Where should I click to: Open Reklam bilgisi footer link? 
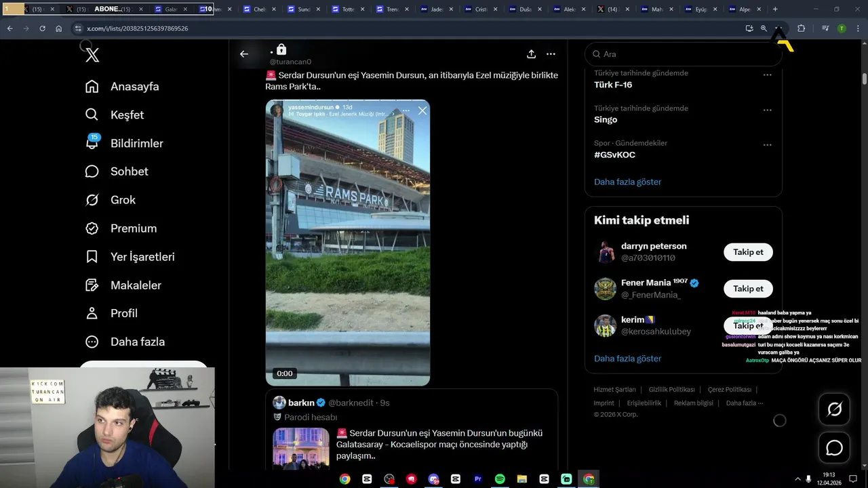point(693,403)
